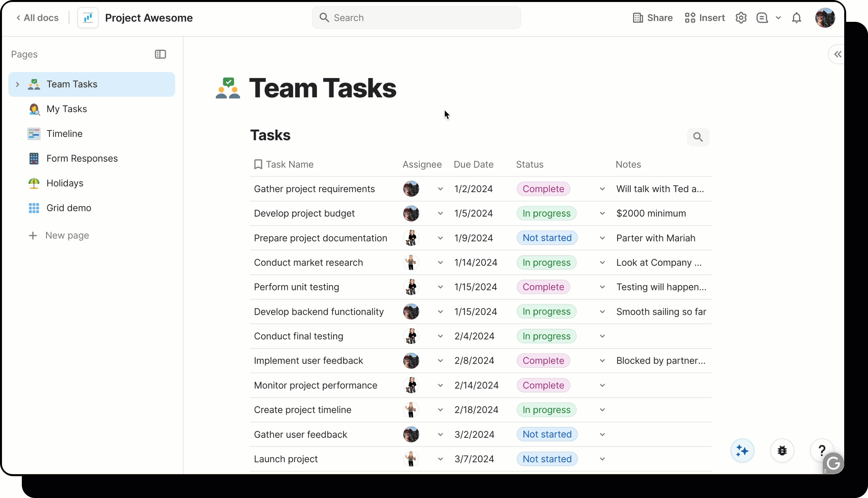Click the Team Tasks page title icon
The height and width of the screenshot is (498, 868).
pos(228,88)
